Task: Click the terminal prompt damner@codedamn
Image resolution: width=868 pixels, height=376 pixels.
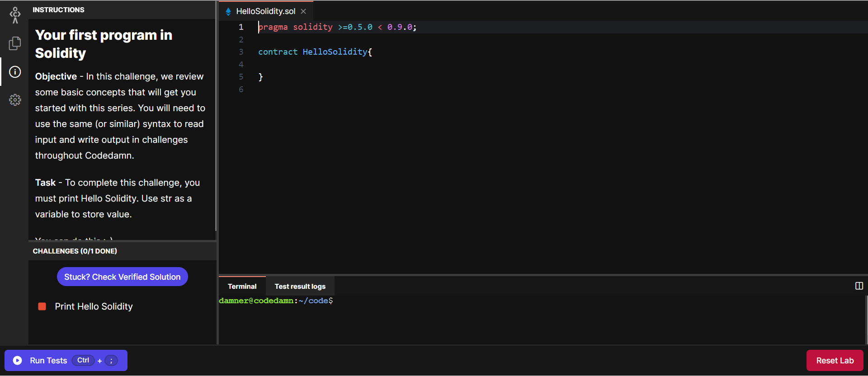Action: pos(276,301)
